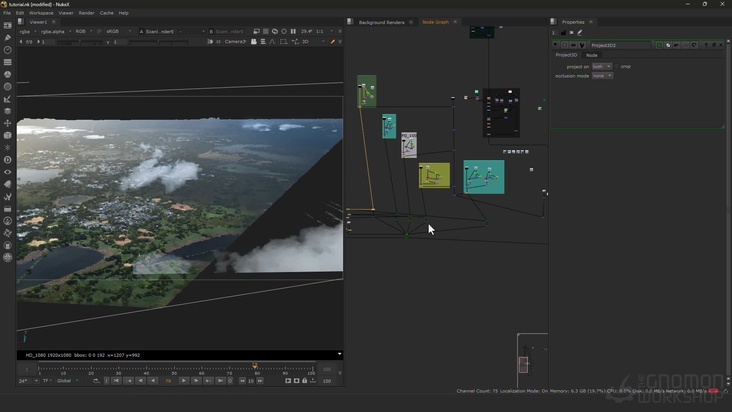Click the pencil edit icon in Properties
The height and width of the screenshot is (412, 732).
pyautogui.click(x=580, y=33)
